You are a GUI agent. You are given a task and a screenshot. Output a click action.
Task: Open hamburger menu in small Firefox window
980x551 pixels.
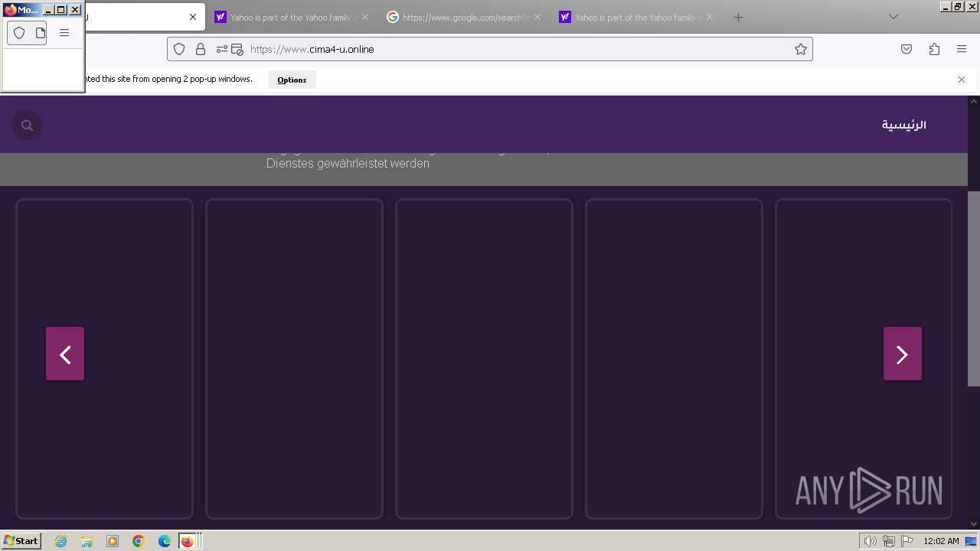point(64,33)
